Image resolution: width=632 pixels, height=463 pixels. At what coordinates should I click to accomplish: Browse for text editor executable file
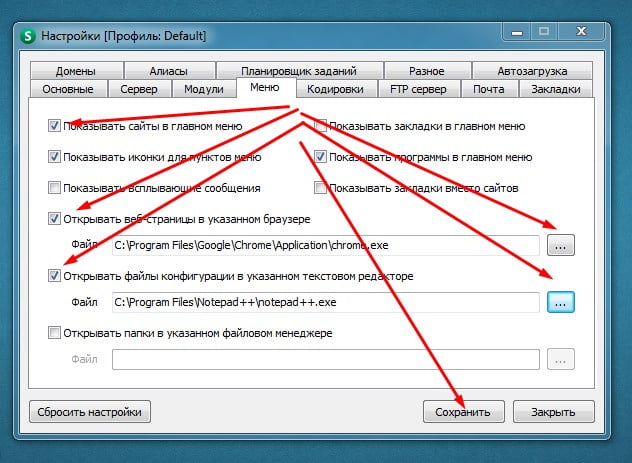(560, 300)
